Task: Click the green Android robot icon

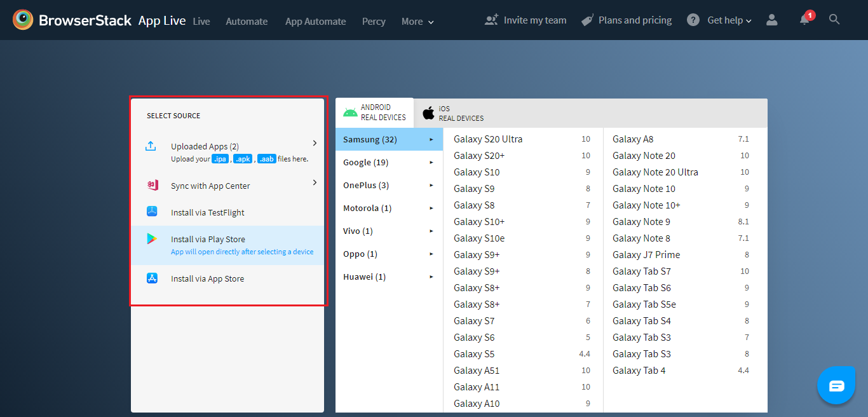Action: coord(350,113)
